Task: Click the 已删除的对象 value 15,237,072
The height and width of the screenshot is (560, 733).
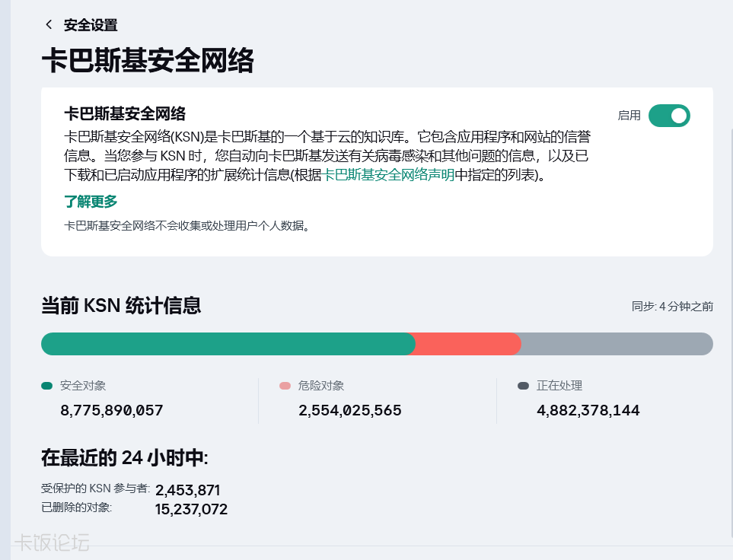Action: (x=191, y=509)
